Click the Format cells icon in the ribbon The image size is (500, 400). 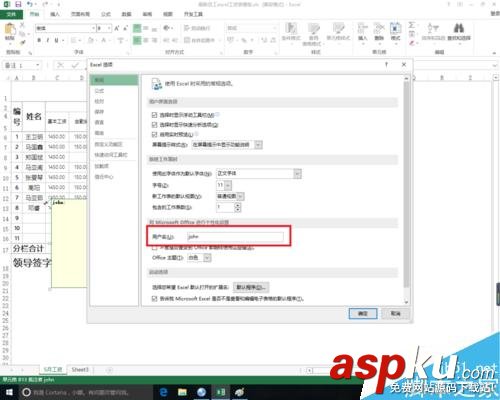(x=396, y=32)
